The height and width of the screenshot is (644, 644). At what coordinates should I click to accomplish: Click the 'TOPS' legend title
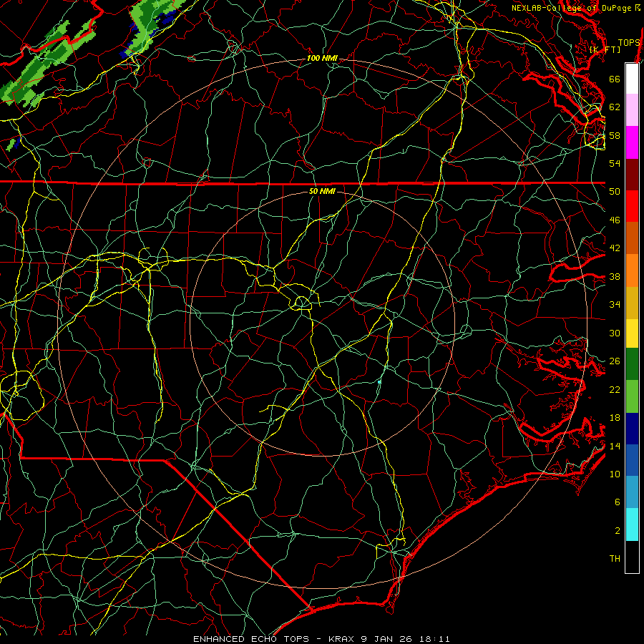point(629,43)
